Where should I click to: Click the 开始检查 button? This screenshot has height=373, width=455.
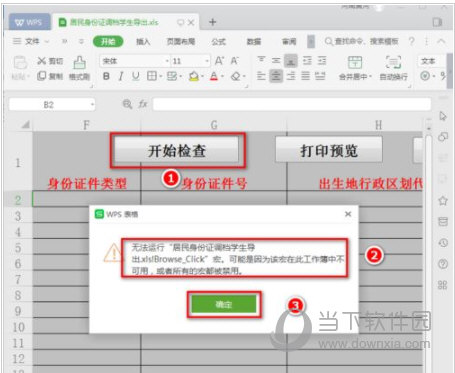click(x=177, y=151)
